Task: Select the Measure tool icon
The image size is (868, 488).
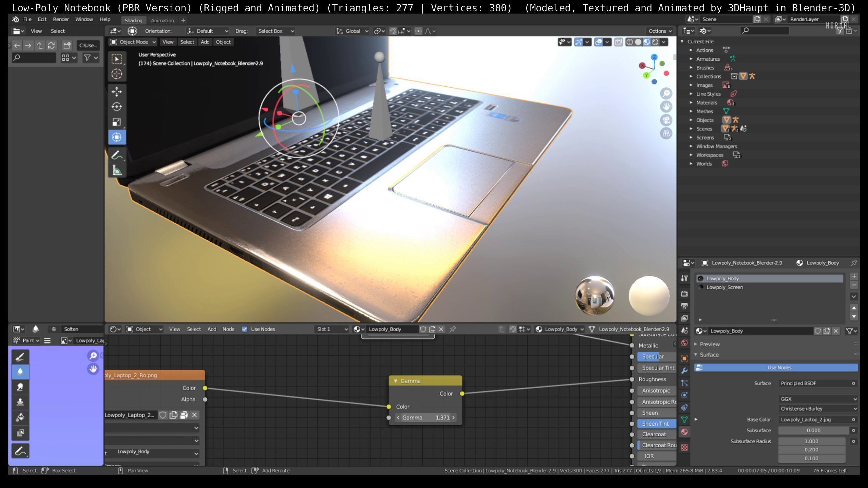Action: [x=116, y=170]
